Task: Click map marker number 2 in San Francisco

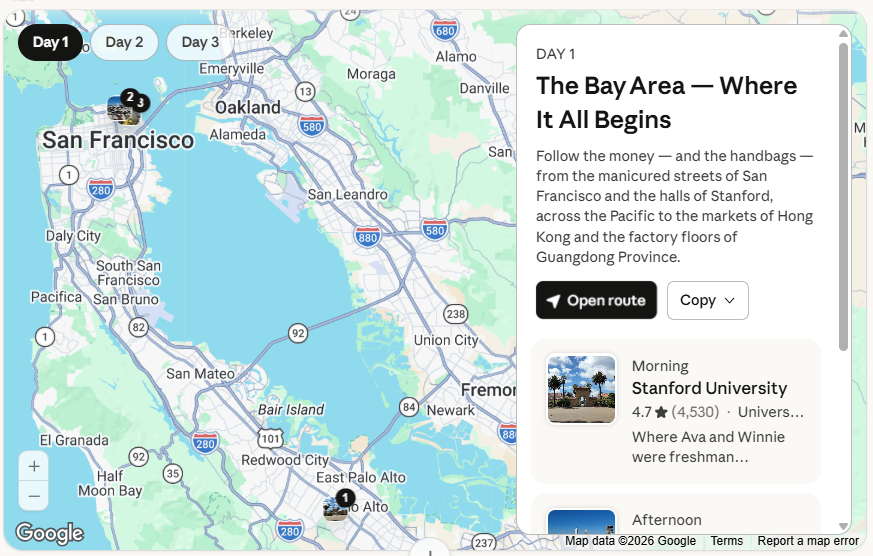Action: [x=129, y=97]
